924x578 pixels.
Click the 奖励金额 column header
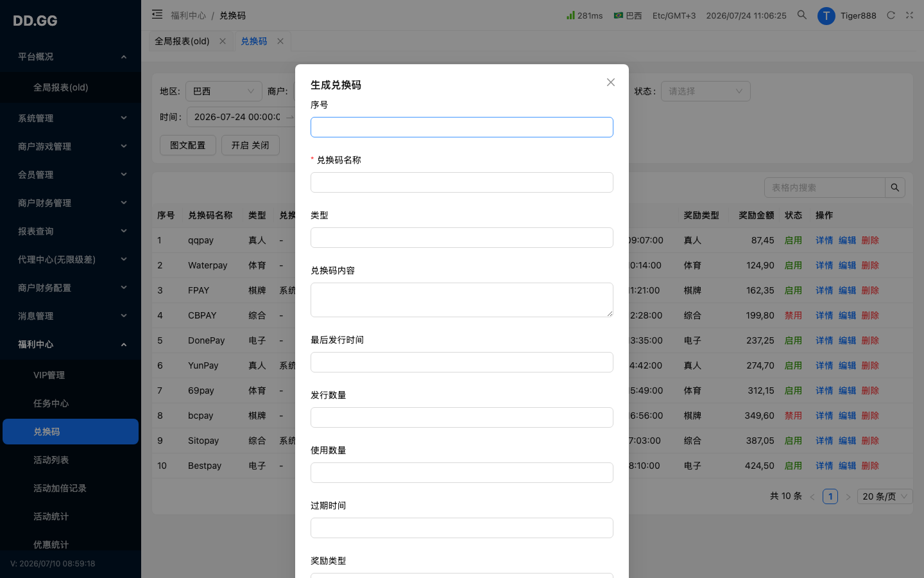pyautogui.click(x=757, y=215)
